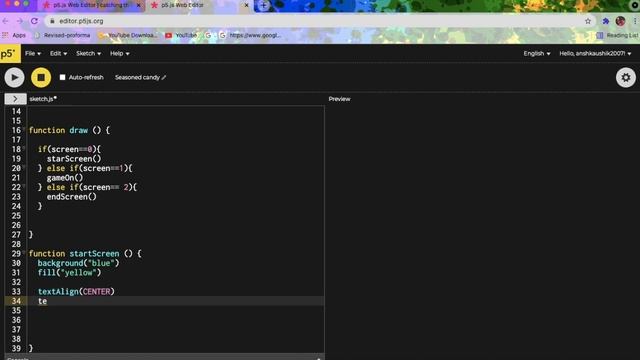The height and width of the screenshot is (360, 640).
Task: Go forward in browser history
Action: tap(20, 21)
